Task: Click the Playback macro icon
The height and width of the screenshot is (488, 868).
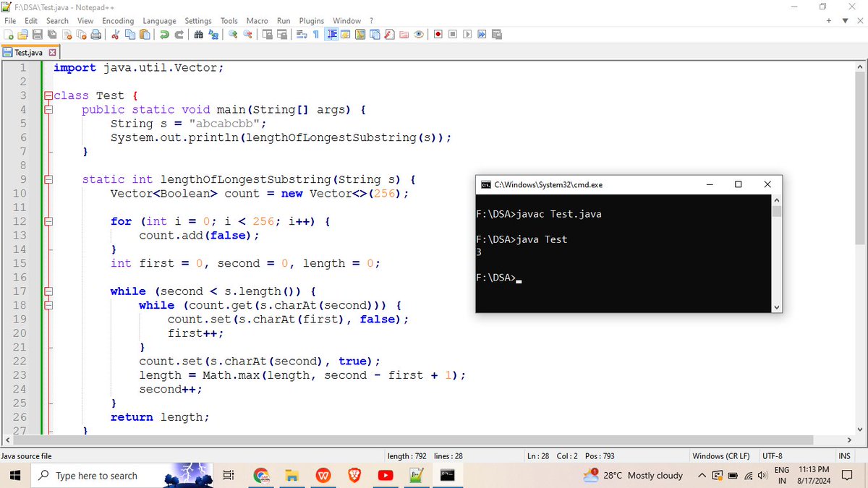Action: coord(467,35)
